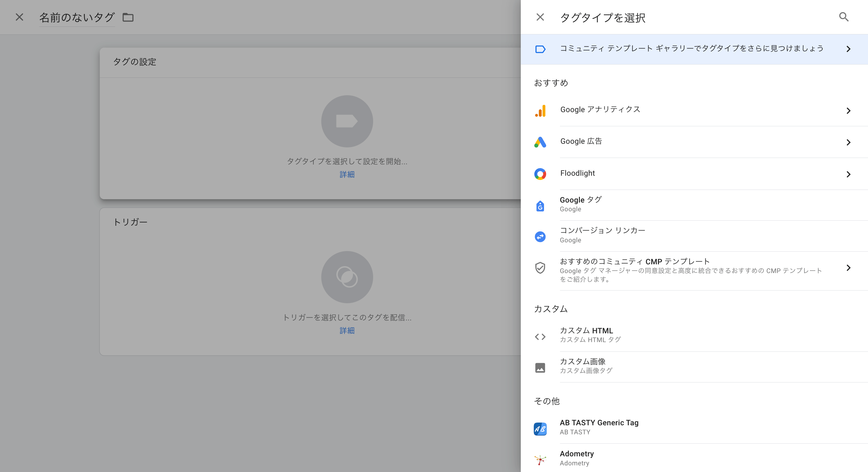Click the Floodlight ring icon
Viewport: 868px width, 472px height.
coord(540,174)
